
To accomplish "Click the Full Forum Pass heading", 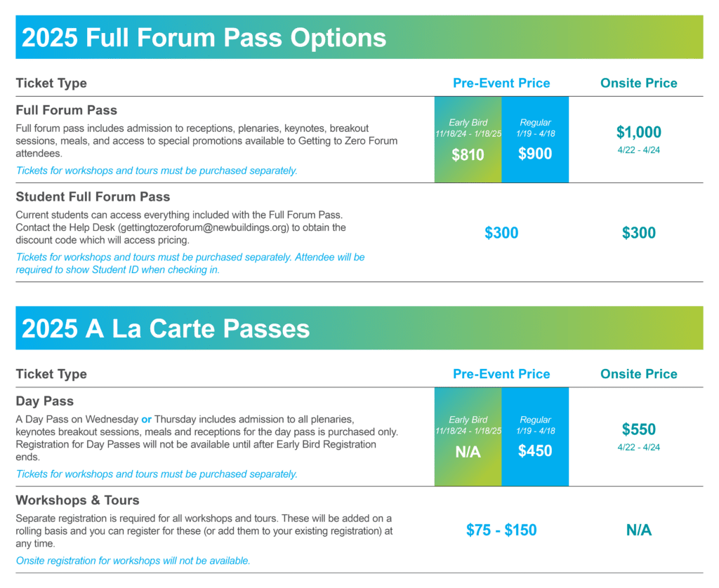I will coord(67,110).
